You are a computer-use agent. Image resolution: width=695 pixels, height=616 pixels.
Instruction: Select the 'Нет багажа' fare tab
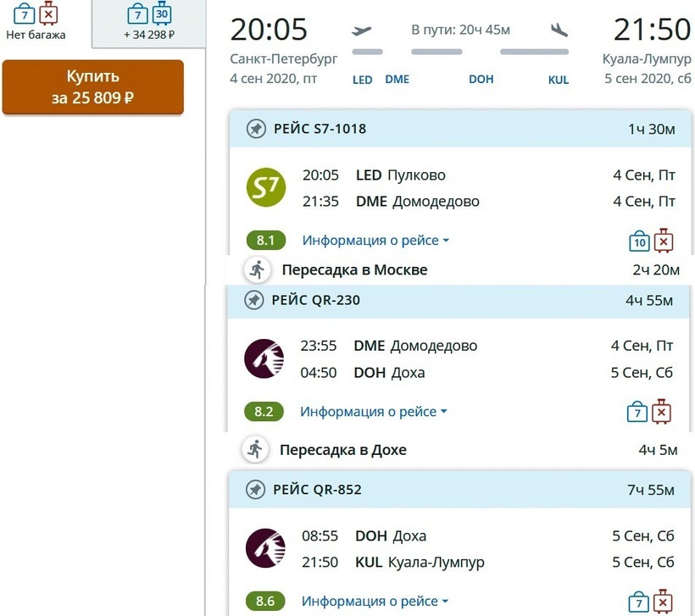(x=36, y=24)
